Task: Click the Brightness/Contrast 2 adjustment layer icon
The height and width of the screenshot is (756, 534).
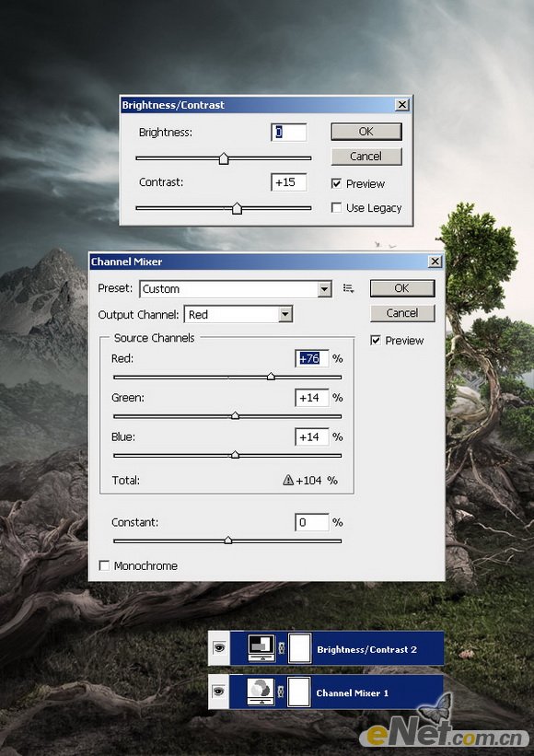Action: 261,648
